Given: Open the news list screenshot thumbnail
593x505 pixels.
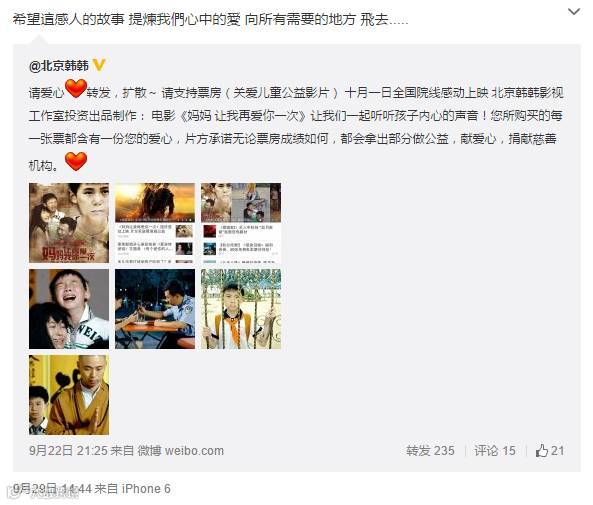Looking at the screenshot, I should pyautogui.click(x=241, y=223).
